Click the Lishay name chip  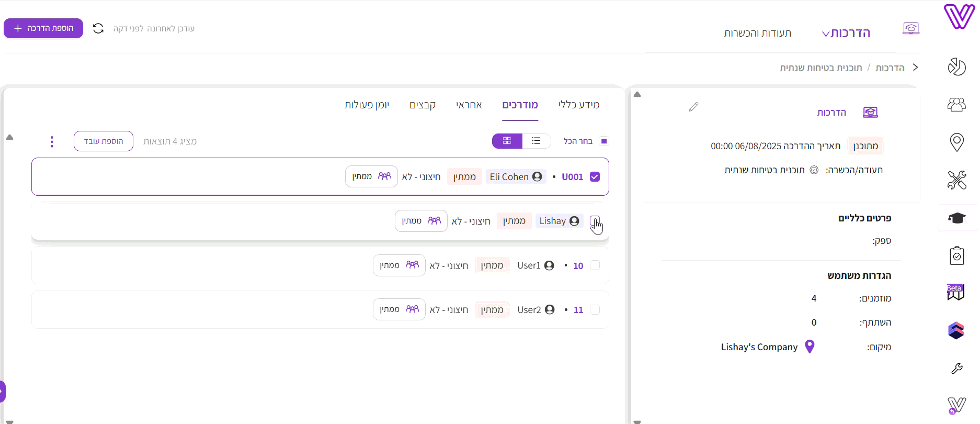coord(560,221)
